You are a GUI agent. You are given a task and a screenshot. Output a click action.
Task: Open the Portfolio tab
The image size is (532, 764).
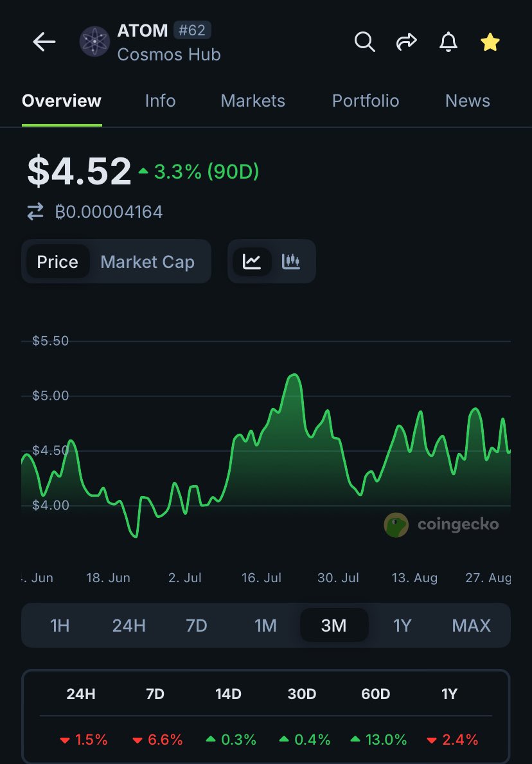pyautogui.click(x=366, y=101)
